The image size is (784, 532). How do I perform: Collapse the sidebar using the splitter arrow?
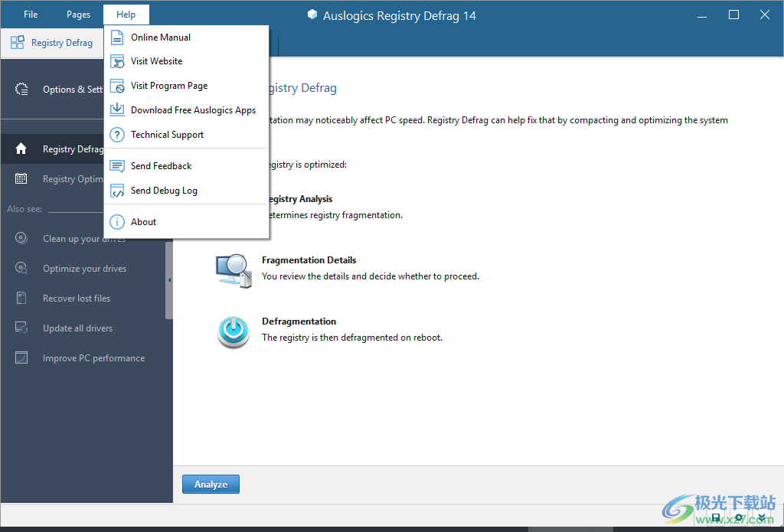click(169, 280)
